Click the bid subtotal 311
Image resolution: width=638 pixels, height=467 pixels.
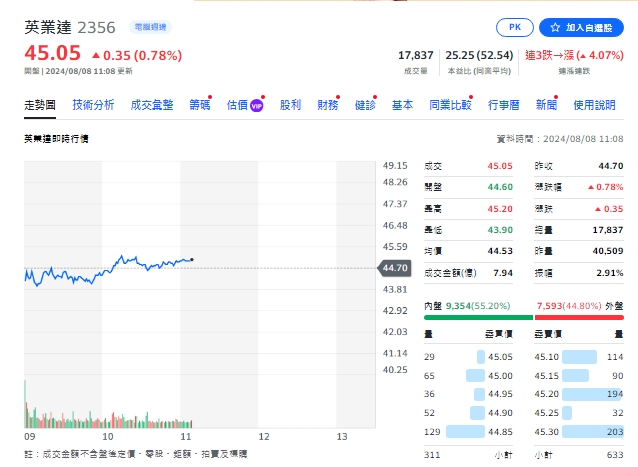[432, 455]
